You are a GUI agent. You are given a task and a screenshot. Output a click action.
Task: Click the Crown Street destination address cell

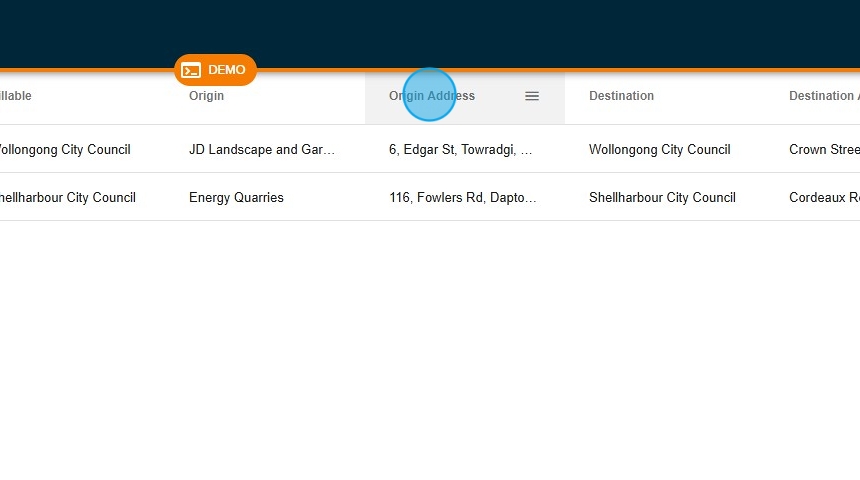pyautogui.click(x=823, y=150)
